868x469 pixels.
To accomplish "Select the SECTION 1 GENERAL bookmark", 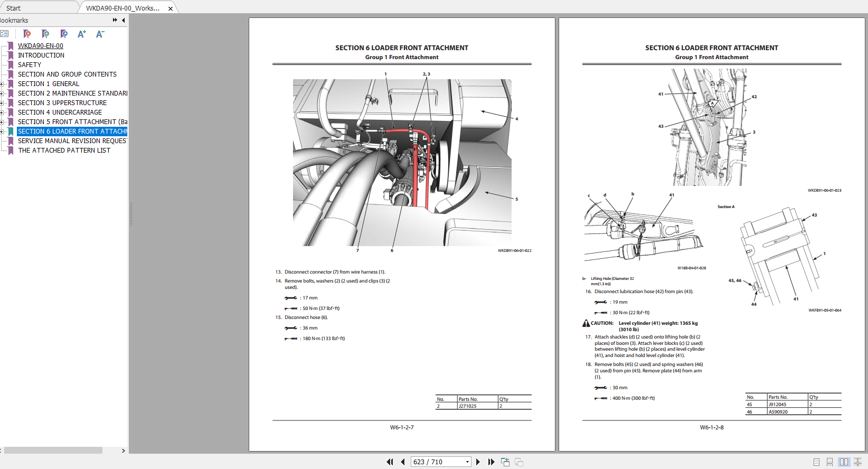I will click(49, 84).
